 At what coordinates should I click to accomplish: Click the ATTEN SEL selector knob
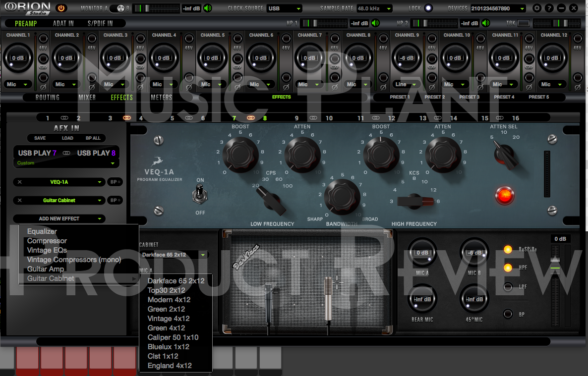pos(505,155)
